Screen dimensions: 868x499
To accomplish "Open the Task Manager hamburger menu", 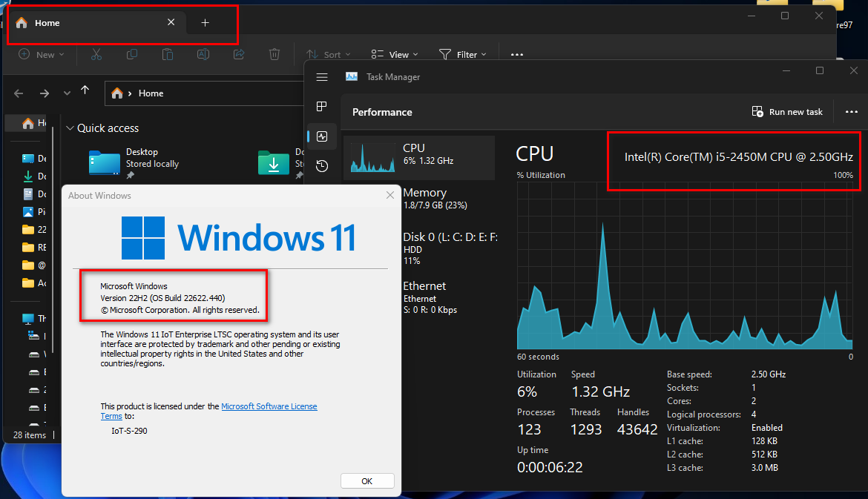I will 322,77.
